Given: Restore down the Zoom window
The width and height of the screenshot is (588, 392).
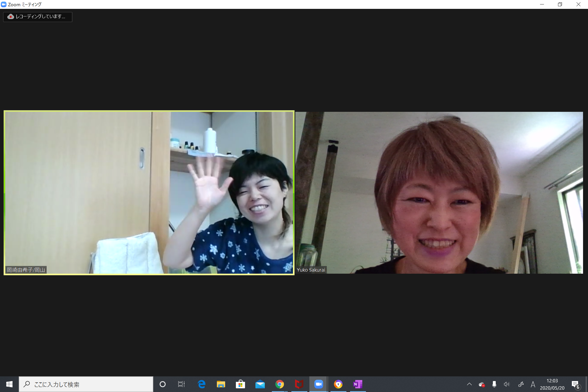Looking at the screenshot, I should tap(560, 4).
